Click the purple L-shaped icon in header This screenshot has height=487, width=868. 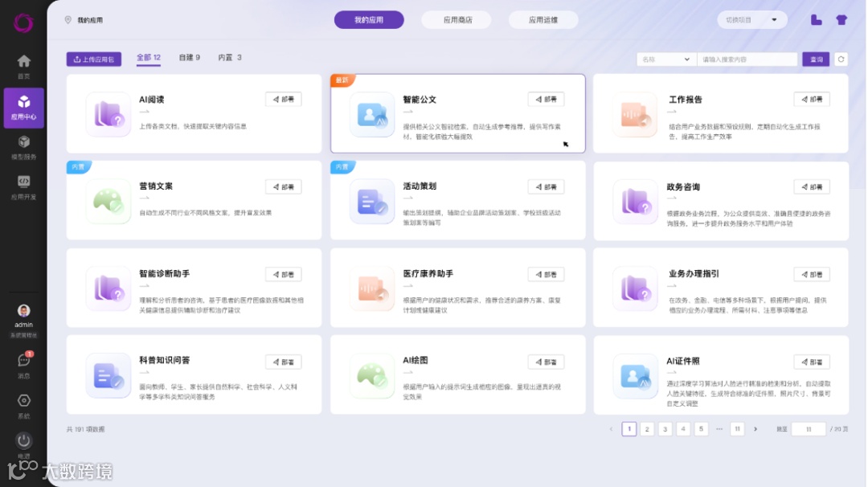coord(817,20)
